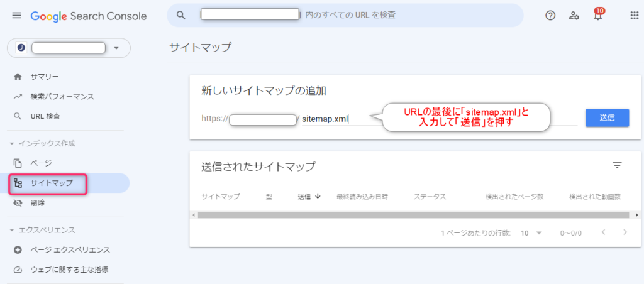The image size is (644, 284).
Task: Click the URL inspection search field at top
Action: click(345, 16)
